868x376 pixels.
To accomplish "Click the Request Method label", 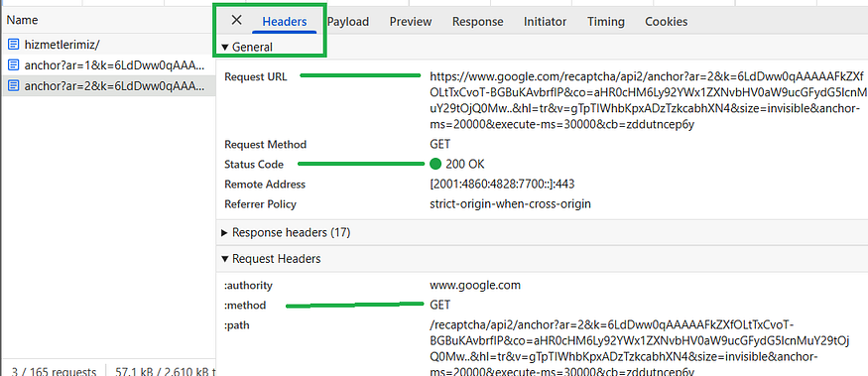I will tap(265, 145).
